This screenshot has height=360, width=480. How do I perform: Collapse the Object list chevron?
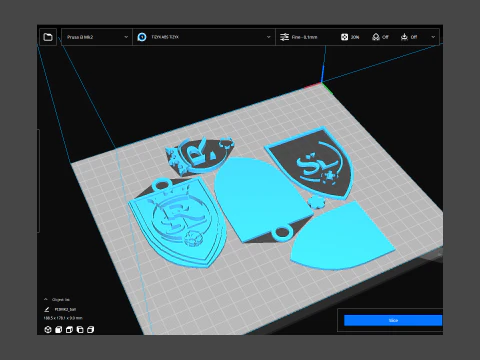point(46,299)
